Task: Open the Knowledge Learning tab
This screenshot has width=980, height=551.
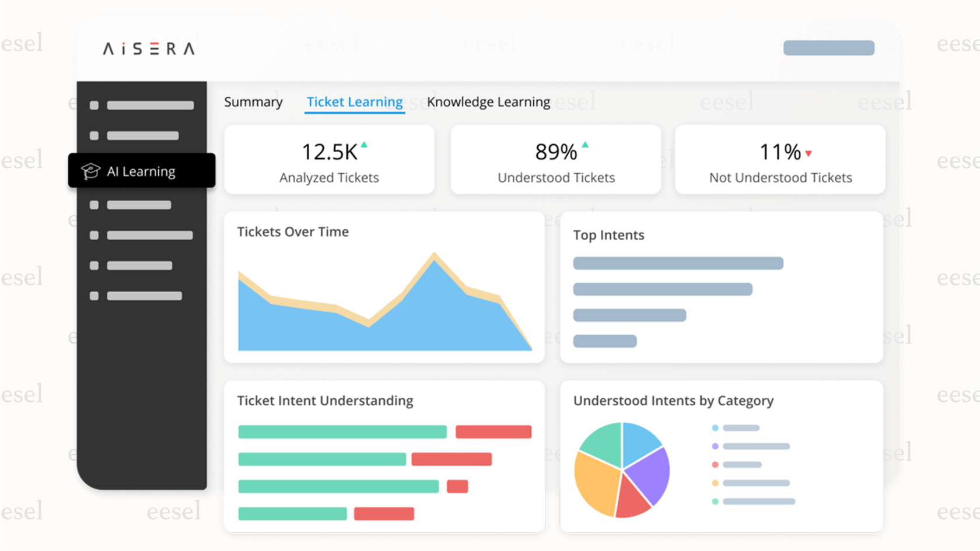Action: [489, 101]
